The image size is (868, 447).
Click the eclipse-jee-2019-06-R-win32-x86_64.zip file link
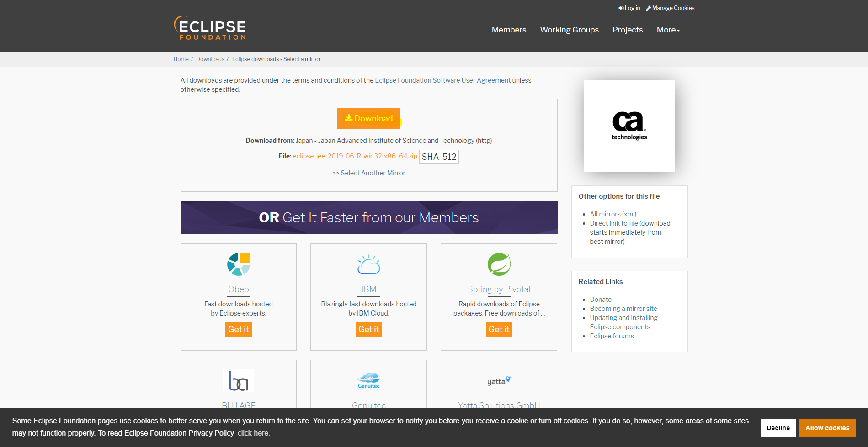pos(355,156)
